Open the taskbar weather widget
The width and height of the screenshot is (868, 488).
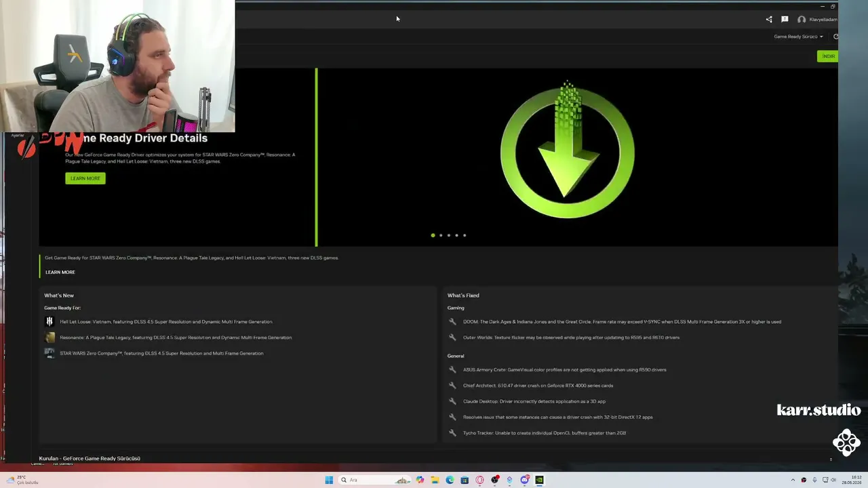click(22, 480)
